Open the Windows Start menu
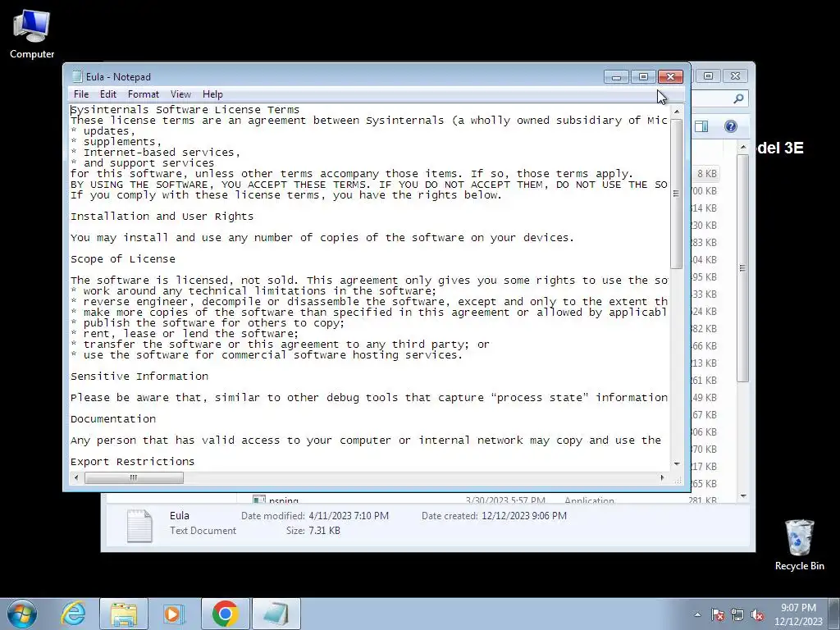 tap(22, 614)
